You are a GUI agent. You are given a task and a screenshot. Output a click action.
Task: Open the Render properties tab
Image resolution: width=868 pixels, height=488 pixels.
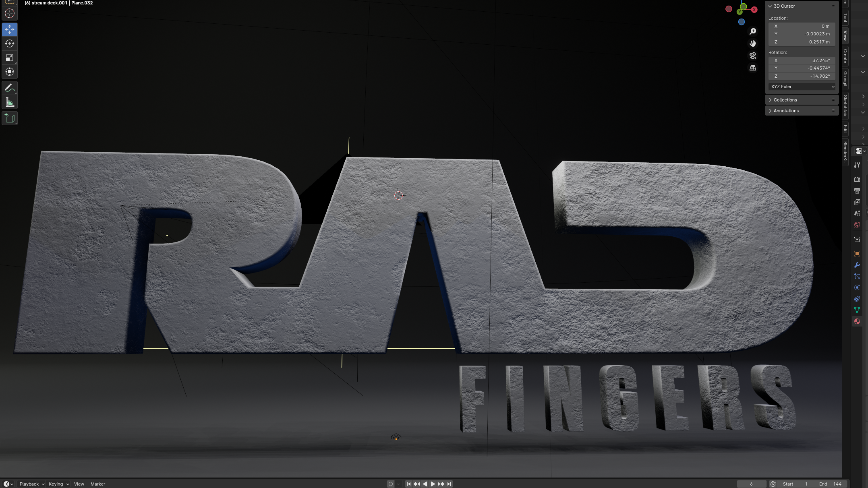(x=857, y=179)
